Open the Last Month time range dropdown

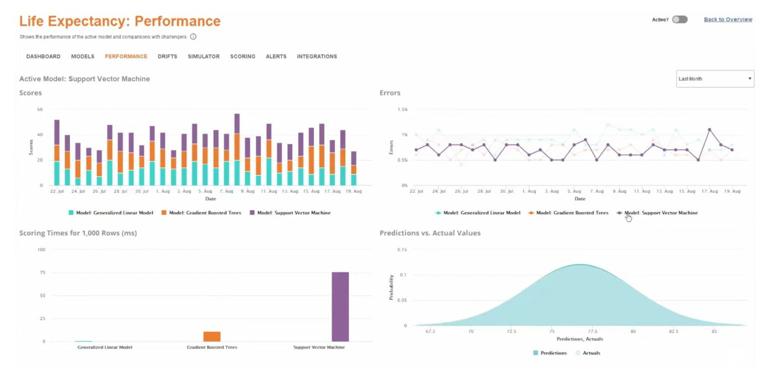[715, 79]
